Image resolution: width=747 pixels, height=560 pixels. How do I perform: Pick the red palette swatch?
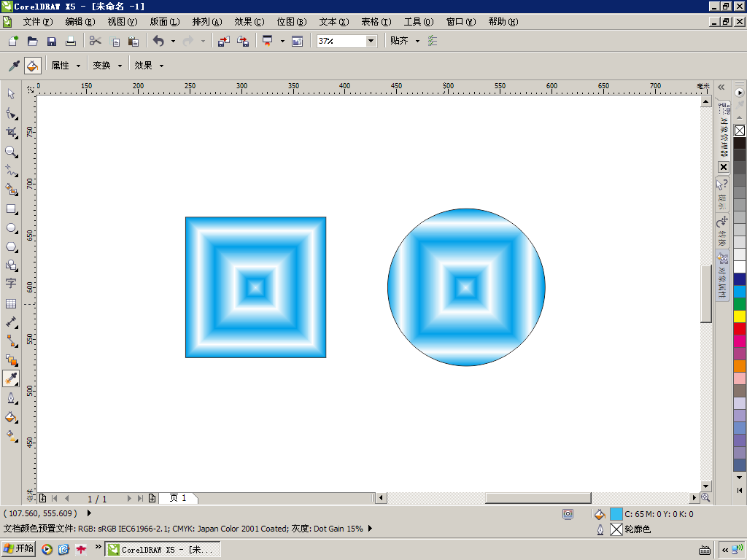pyautogui.click(x=740, y=328)
